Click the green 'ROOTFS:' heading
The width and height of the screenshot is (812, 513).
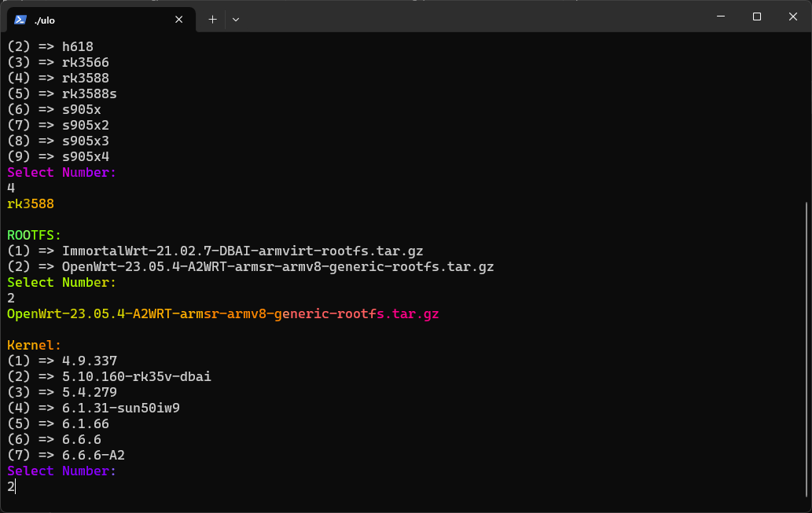point(34,235)
